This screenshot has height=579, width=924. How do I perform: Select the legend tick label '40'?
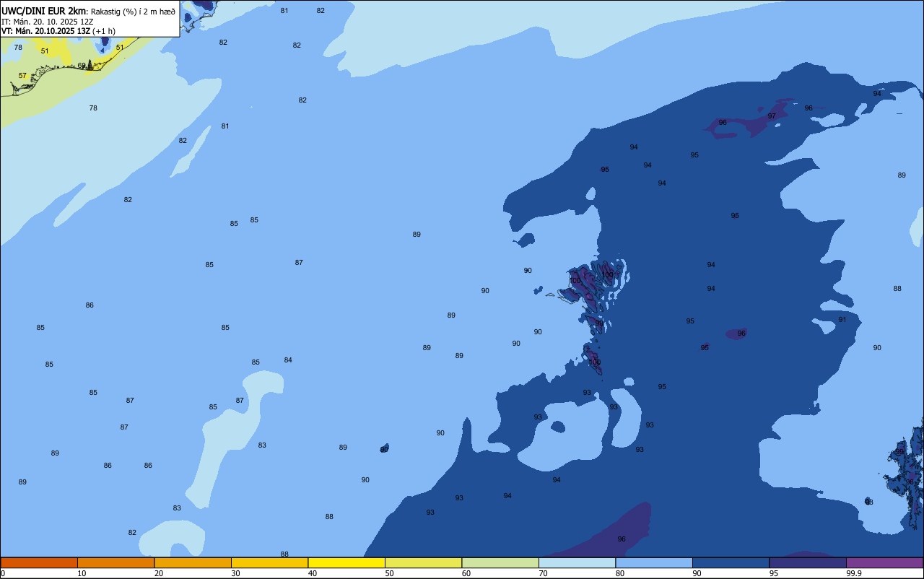313,573
